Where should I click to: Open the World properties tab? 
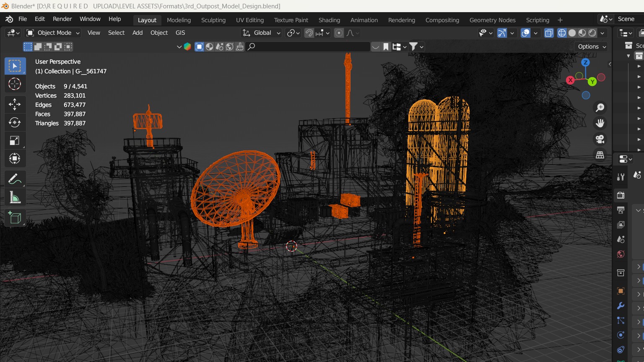click(x=621, y=254)
